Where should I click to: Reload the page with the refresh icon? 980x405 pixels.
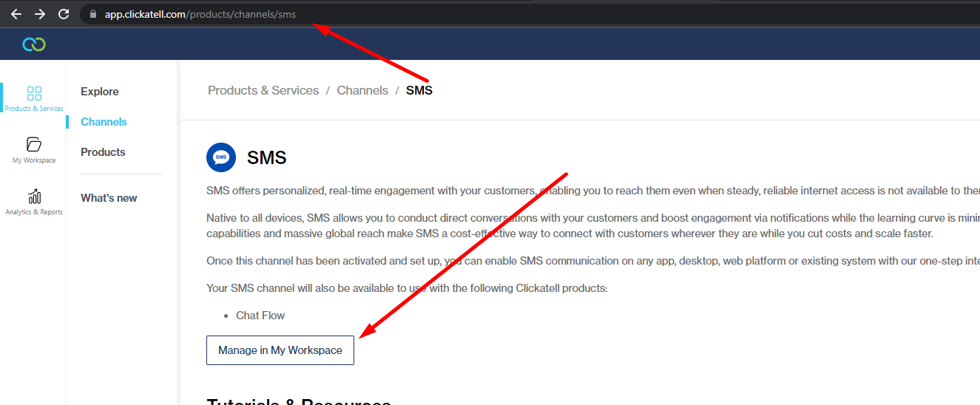pos(64,14)
